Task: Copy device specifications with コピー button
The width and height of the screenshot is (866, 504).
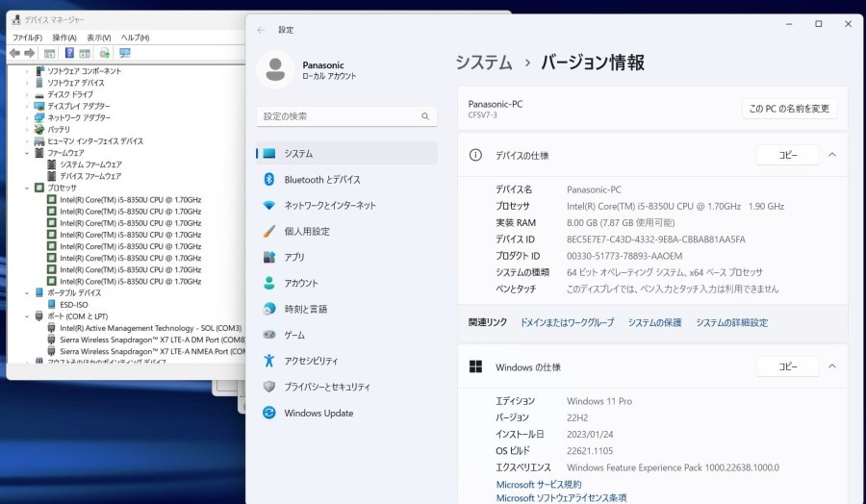Action: pyautogui.click(x=787, y=155)
